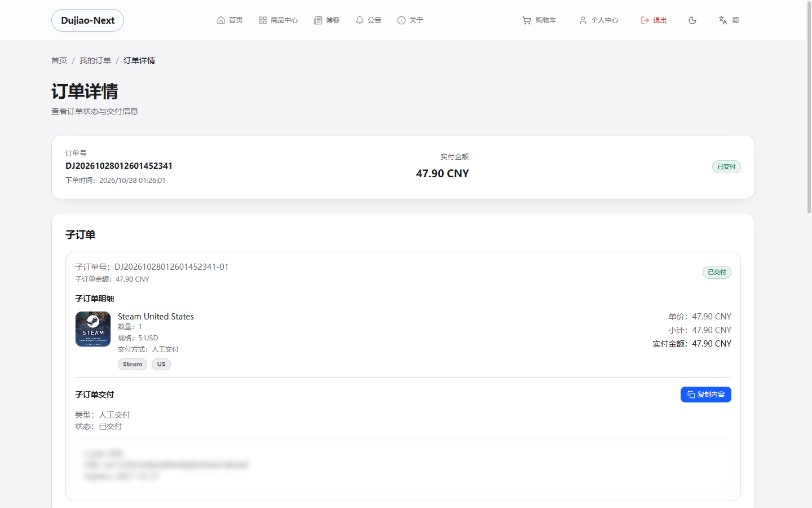812x508 pixels.
Task: Click the order number DJ20261028012601452341
Action: (119, 166)
